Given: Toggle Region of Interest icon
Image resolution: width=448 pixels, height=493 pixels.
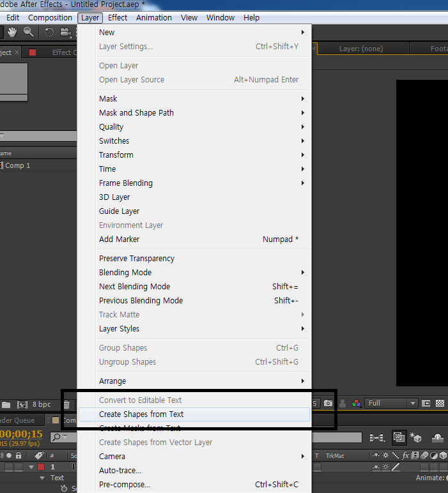Looking at the screenshot, I should pos(426,403).
